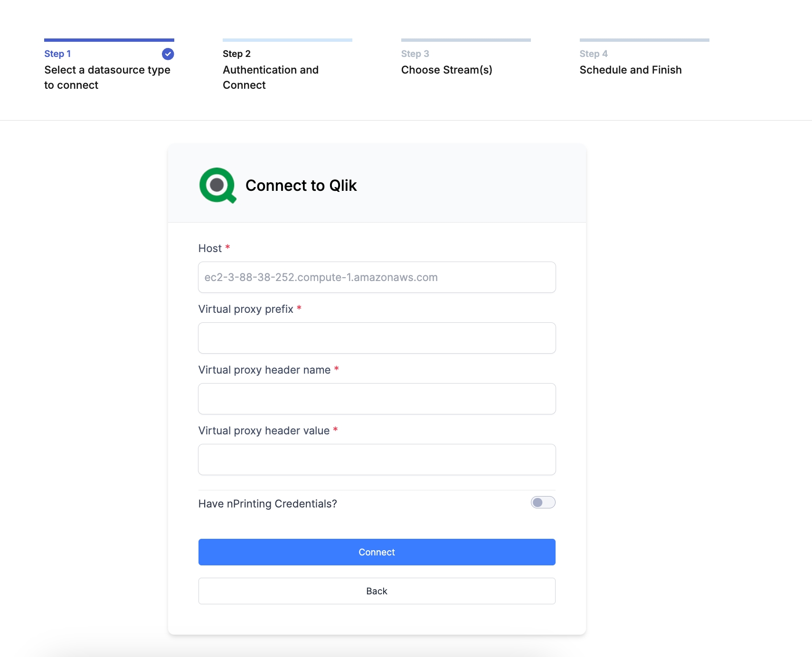This screenshot has width=812, height=657.
Task: Click the Connect to Qlik heading
Action: click(x=301, y=186)
